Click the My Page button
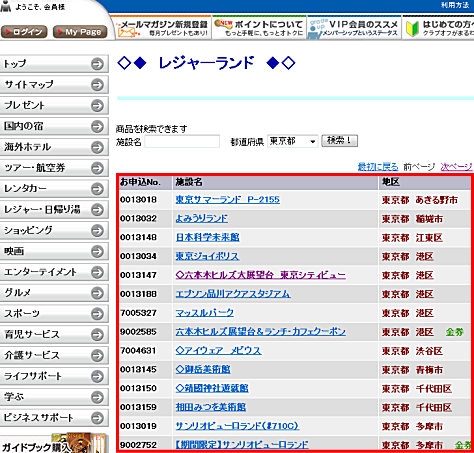474x453 pixels. pyautogui.click(x=80, y=32)
